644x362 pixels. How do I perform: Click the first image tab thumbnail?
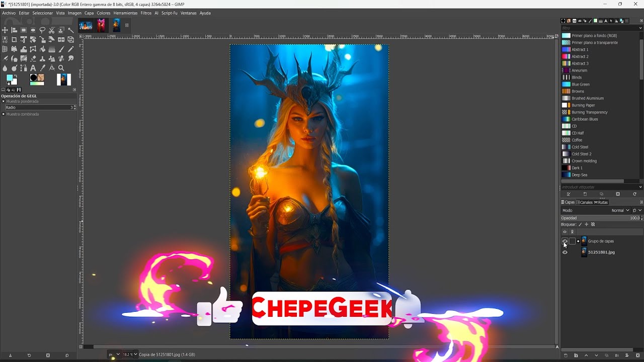[86, 25]
